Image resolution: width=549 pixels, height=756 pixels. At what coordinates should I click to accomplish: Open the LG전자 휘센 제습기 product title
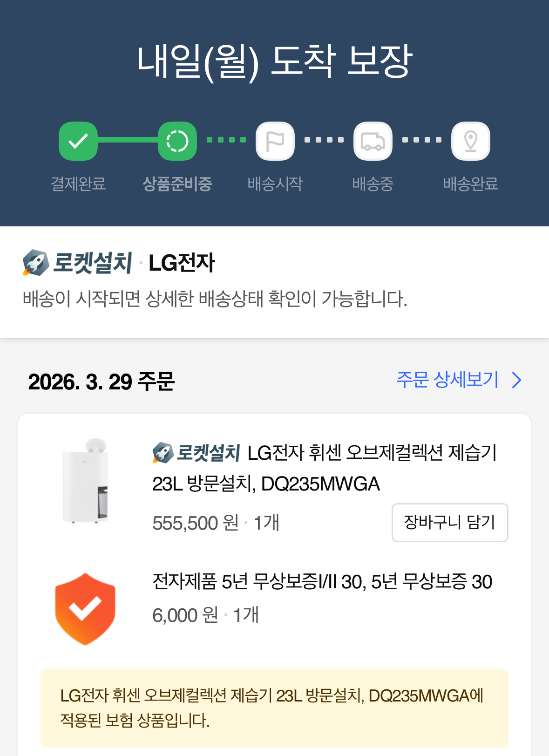point(326,468)
